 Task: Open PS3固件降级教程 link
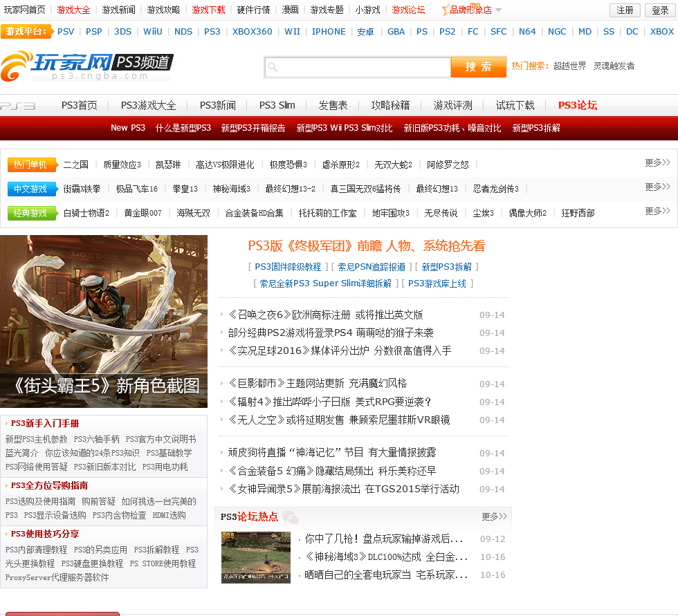tap(288, 267)
